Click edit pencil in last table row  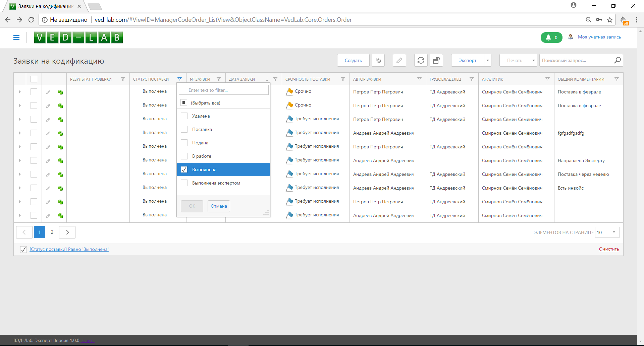[48, 216]
